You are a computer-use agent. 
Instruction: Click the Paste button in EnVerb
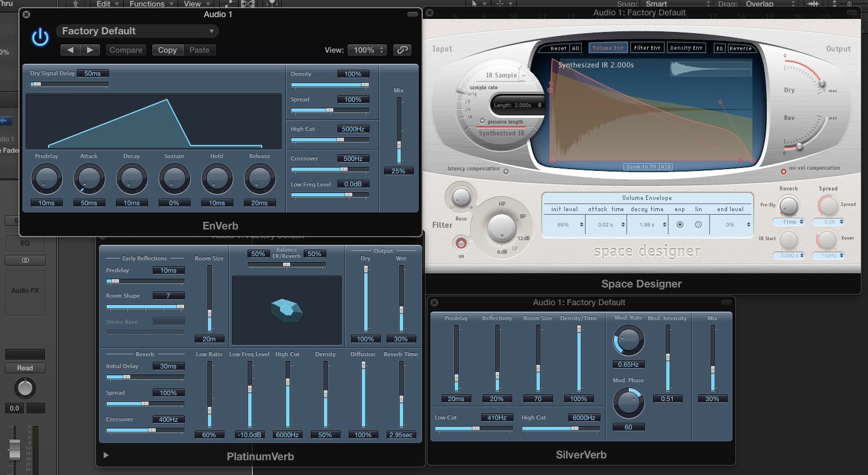pyautogui.click(x=200, y=50)
